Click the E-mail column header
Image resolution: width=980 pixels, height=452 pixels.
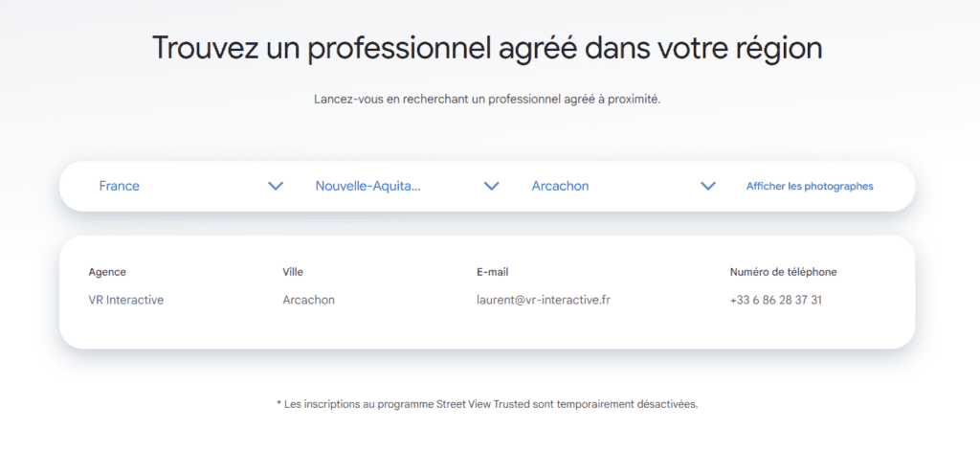coord(493,272)
